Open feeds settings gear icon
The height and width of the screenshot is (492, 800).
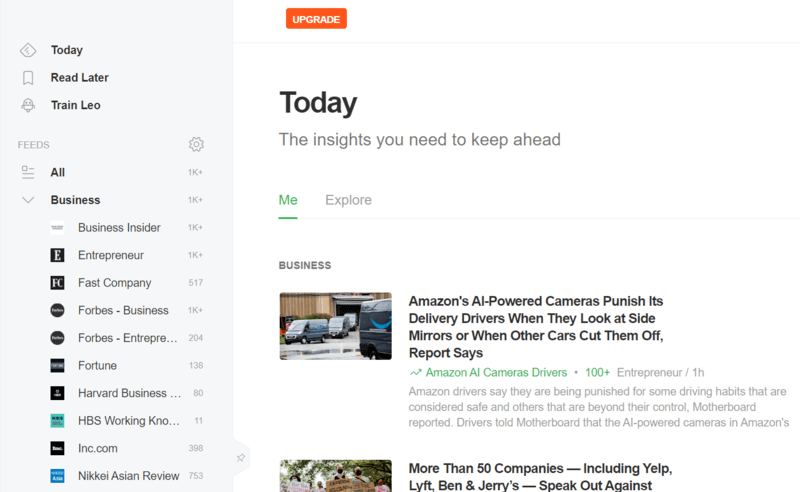(x=196, y=144)
